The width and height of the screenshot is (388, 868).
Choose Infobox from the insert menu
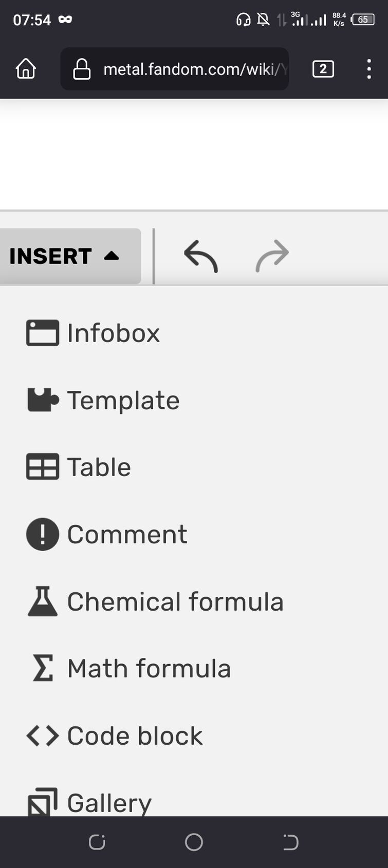[114, 333]
